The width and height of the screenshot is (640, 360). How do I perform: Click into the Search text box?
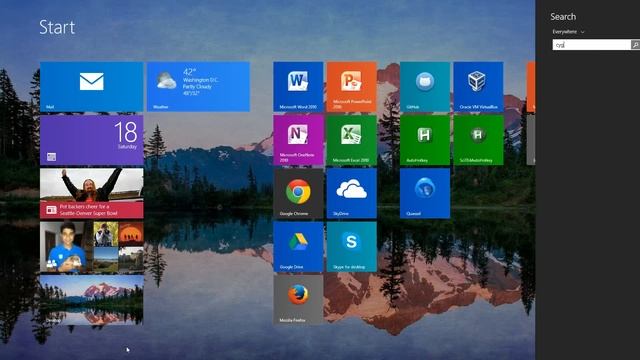click(x=591, y=45)
